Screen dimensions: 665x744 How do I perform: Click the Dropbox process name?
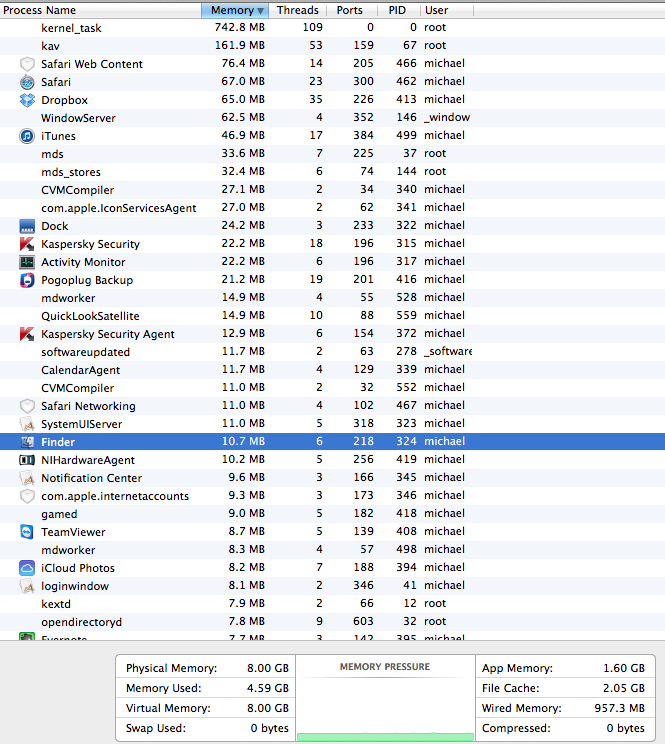coord(65,100)
